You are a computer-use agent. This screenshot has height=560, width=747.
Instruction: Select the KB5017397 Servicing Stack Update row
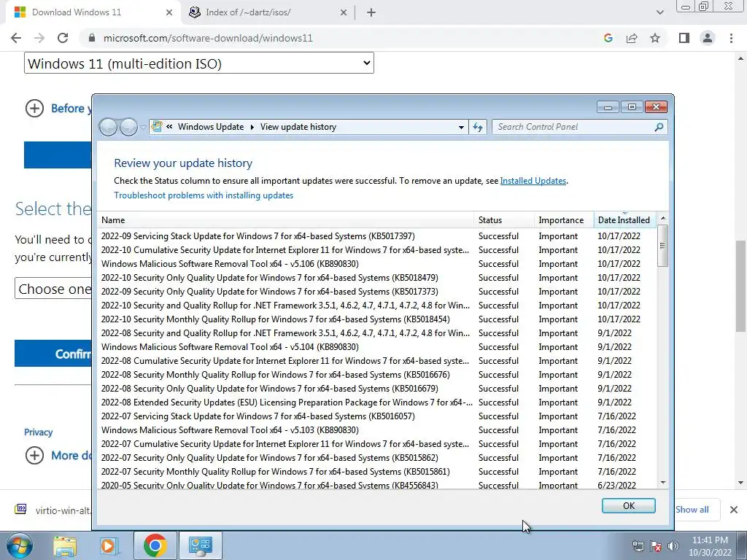coord(377,236)
